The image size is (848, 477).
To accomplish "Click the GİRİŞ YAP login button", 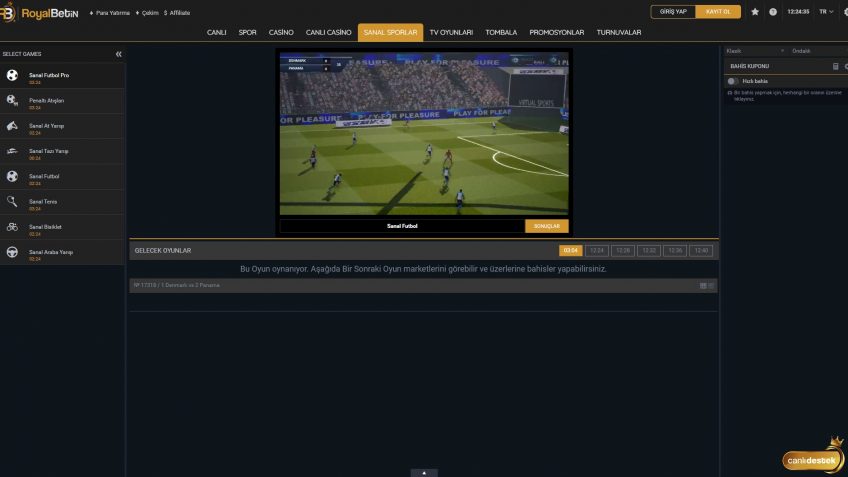I will click(673, 11).
